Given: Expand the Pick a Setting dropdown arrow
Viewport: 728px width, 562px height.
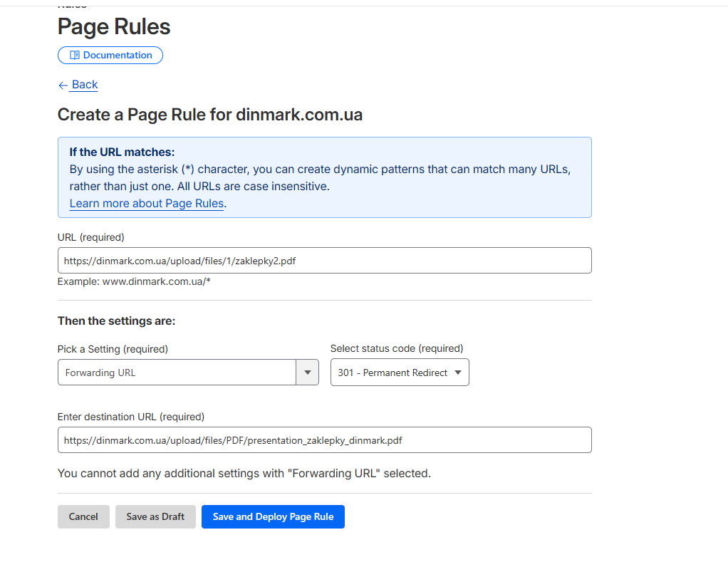Looking at the screenshot, I should coord(307,373).
